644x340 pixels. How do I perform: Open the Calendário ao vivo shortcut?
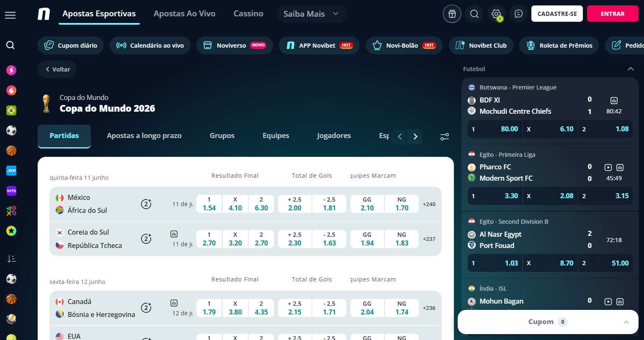click(x=150, y=45)
